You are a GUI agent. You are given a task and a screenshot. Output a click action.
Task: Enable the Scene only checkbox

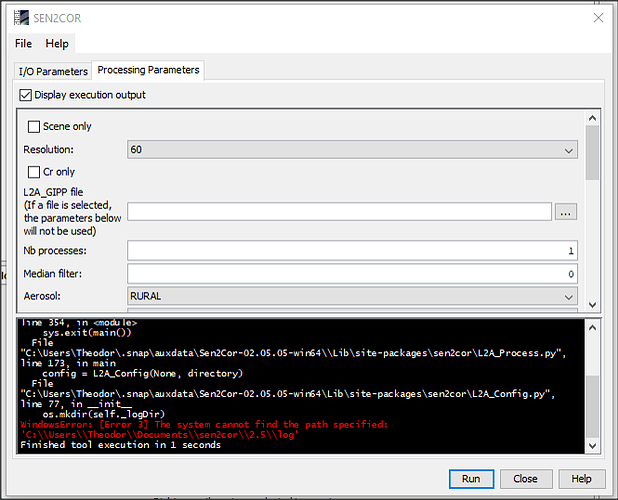click(34, 126)
